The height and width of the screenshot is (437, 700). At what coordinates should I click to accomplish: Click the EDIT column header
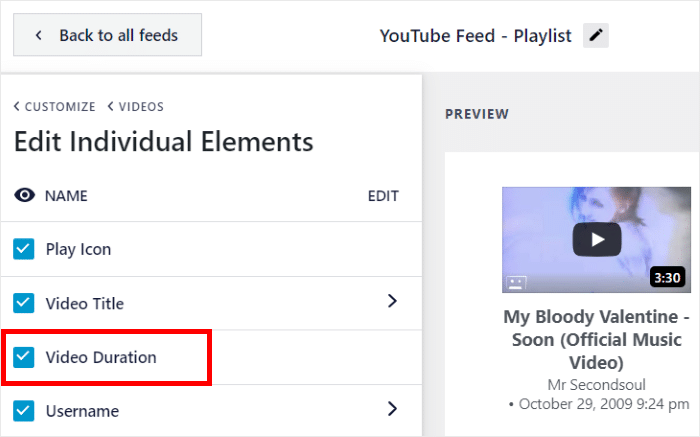point(383,196)
